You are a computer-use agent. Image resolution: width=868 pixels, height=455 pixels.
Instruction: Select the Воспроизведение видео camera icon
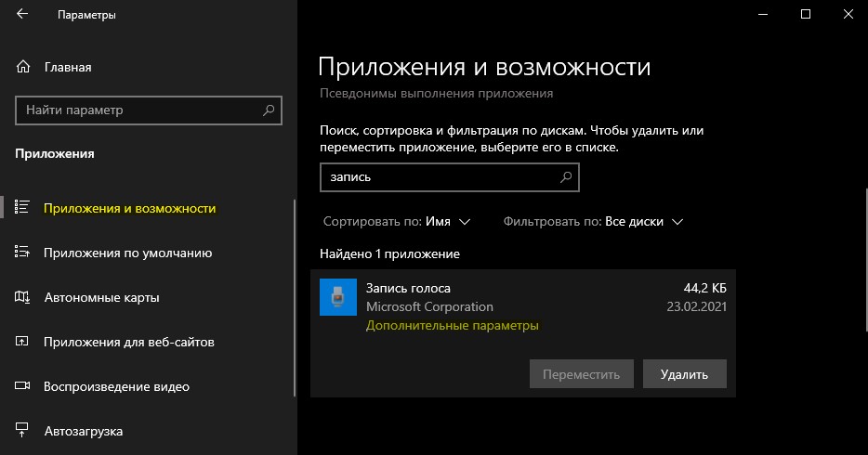22,385
